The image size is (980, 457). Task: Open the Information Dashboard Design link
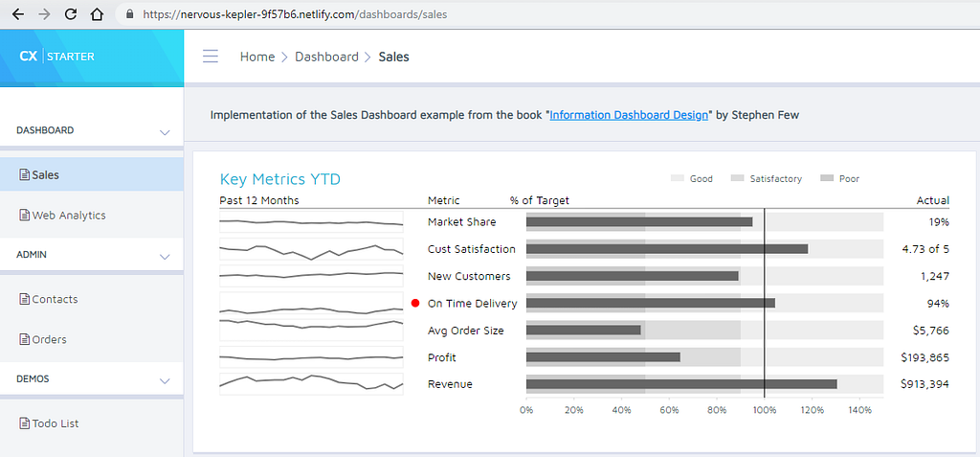tap(629, 115)
